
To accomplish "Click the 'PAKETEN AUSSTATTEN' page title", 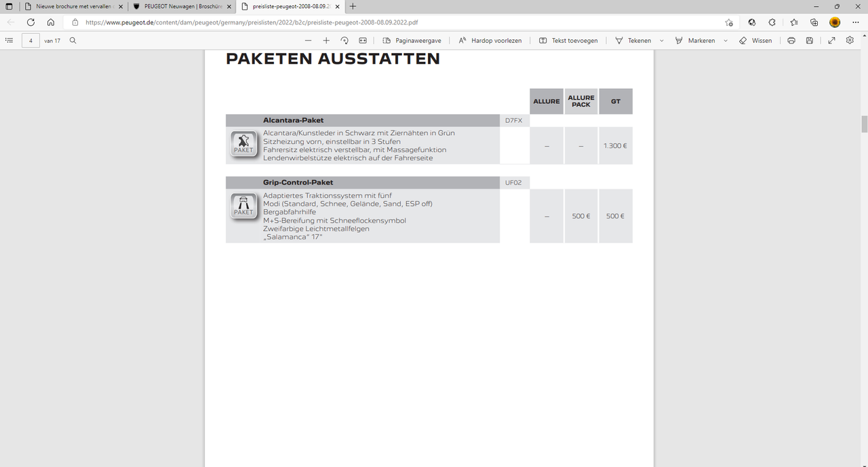I will point(333,59).
